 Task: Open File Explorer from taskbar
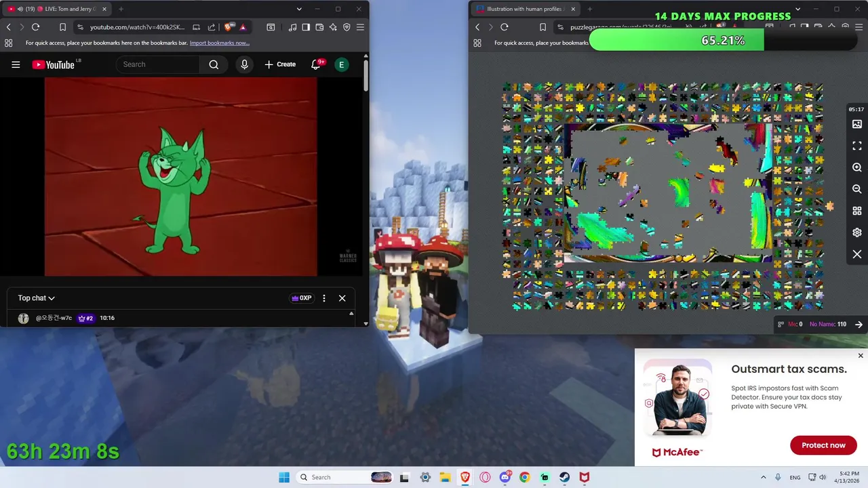(x=446, y=477)
